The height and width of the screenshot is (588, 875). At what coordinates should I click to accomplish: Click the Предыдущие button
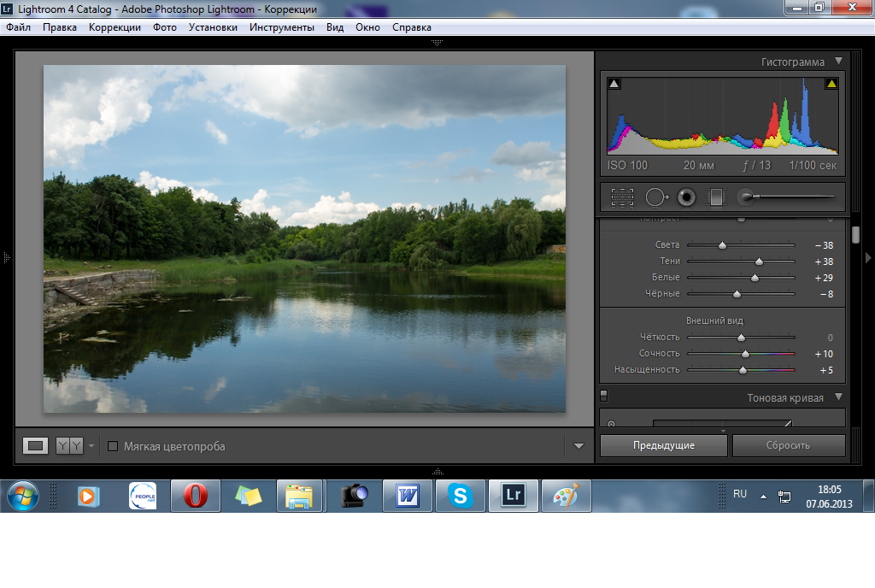pyautogui.click(x=663, y=445)
